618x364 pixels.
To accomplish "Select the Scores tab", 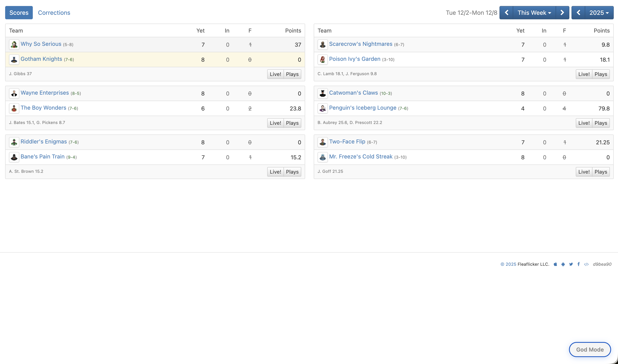I will coord(19,12).
